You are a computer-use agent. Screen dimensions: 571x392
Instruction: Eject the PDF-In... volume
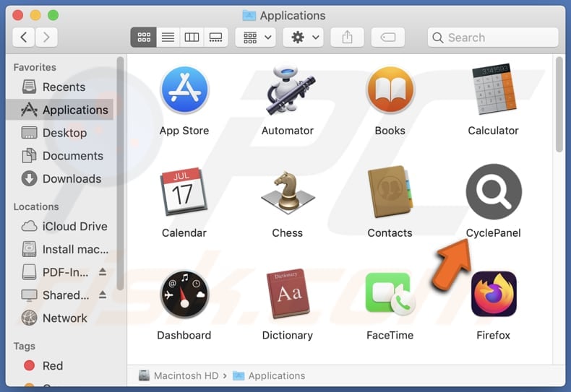103,272
